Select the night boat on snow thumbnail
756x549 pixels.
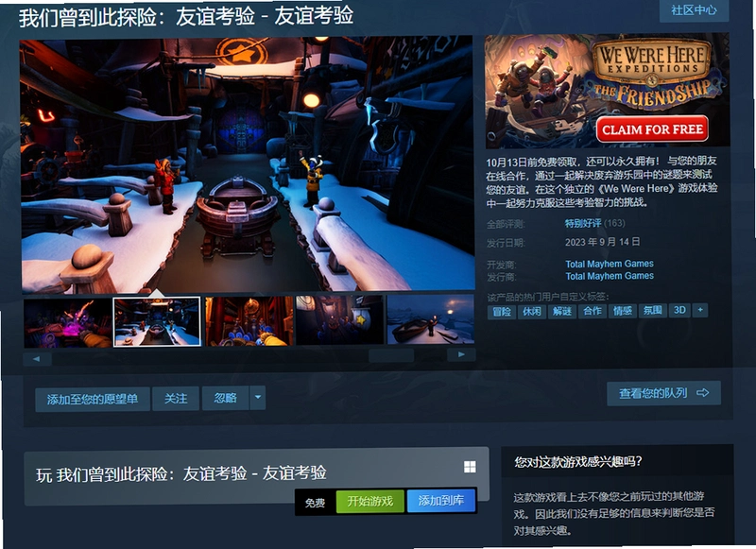click(431, 319)
